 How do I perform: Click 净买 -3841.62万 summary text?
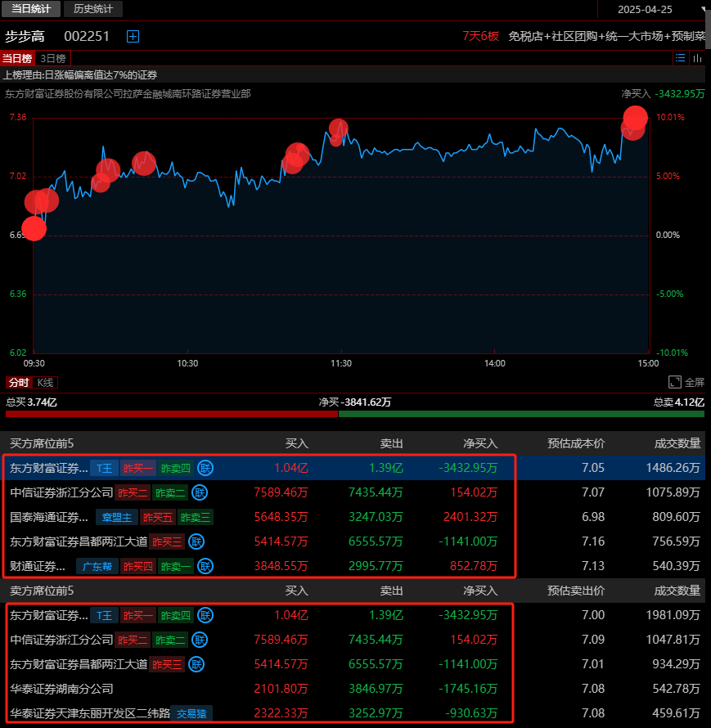point(355,402)
